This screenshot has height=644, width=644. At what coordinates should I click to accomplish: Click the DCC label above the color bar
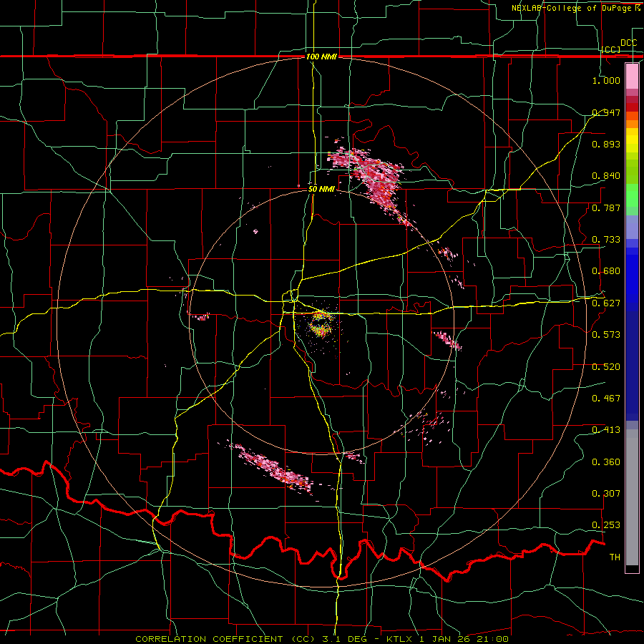629,43
